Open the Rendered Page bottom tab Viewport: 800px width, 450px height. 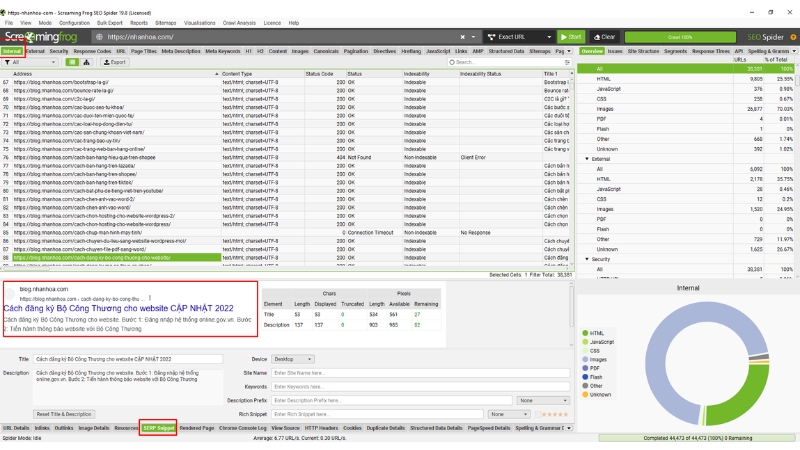[x=197, y=428]
